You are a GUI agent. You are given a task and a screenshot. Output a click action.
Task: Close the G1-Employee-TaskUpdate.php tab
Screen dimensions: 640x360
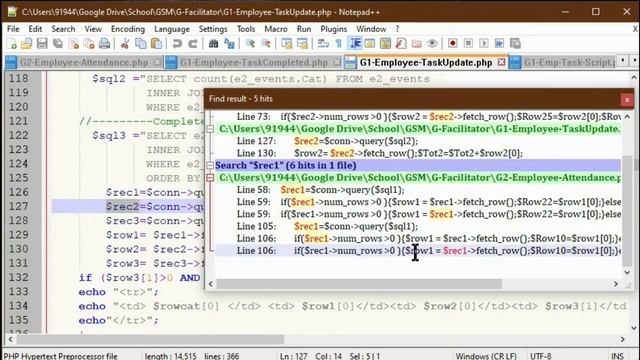click(502, 62)
